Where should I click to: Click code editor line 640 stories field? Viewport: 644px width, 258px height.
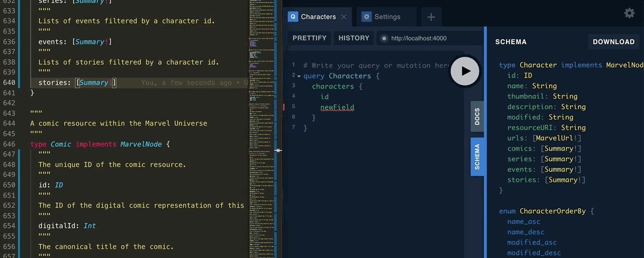coord(77,83)
